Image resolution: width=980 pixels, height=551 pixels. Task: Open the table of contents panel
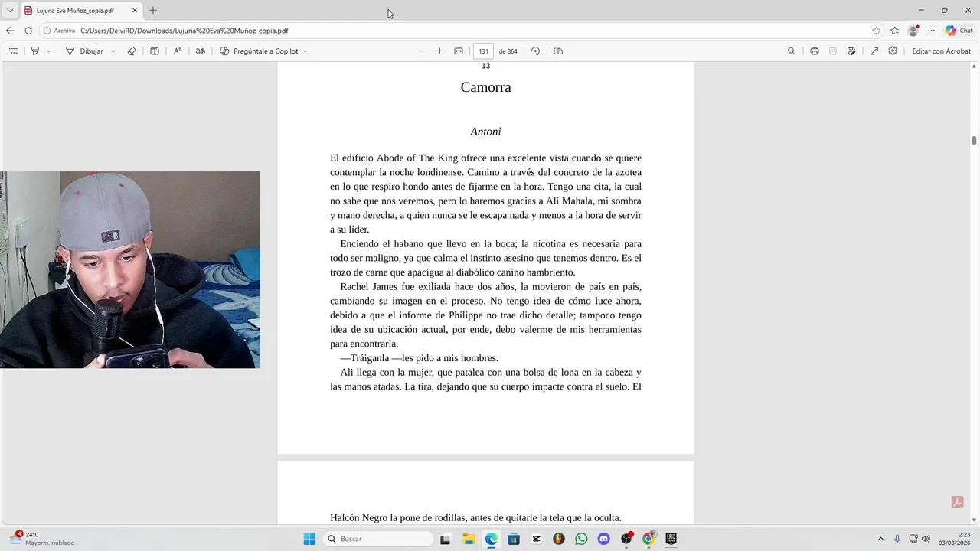tap(13, 51)
